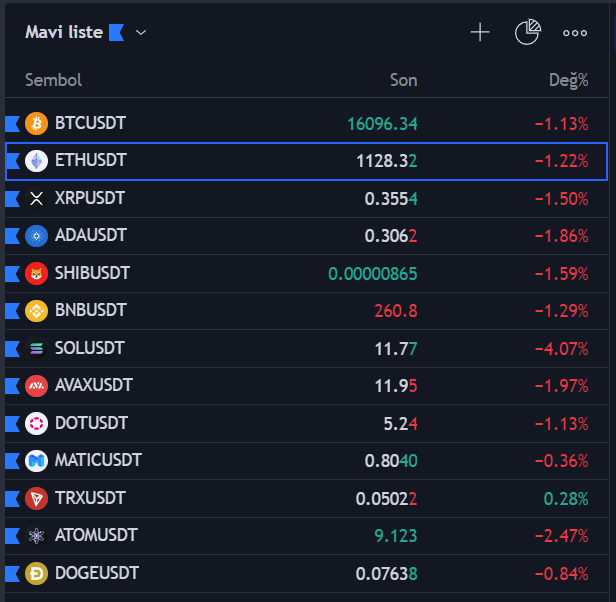Toggle the blue flag on TRXUSDT row
616x602 pixels.
[12, 498]
